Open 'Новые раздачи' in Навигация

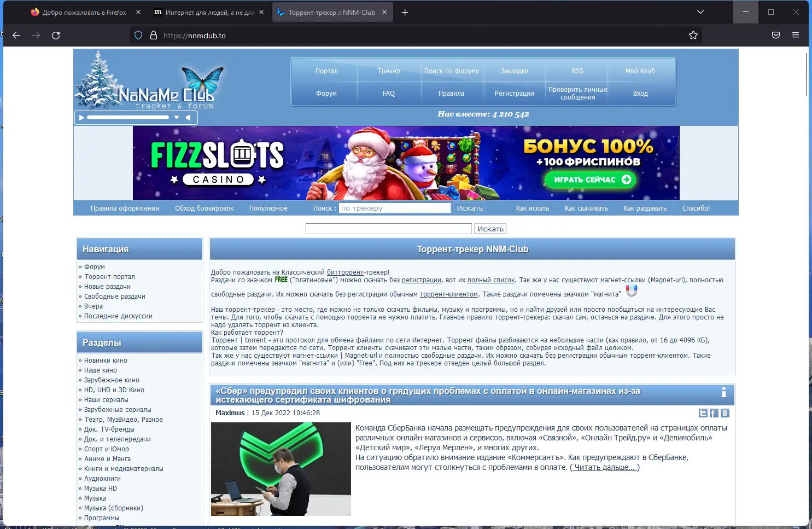click(x=107, y=287)
